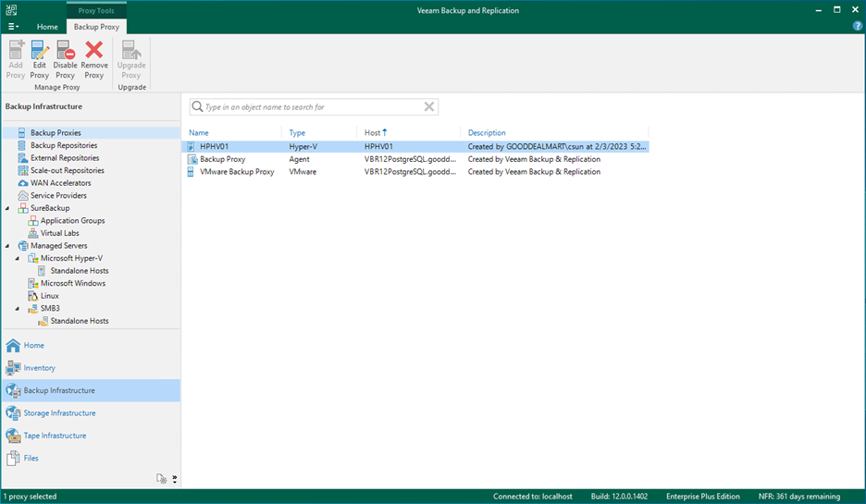This screenshot has height=504, width=866.
Task: Open Virtual Labs tree node
Action: (59, 233)
